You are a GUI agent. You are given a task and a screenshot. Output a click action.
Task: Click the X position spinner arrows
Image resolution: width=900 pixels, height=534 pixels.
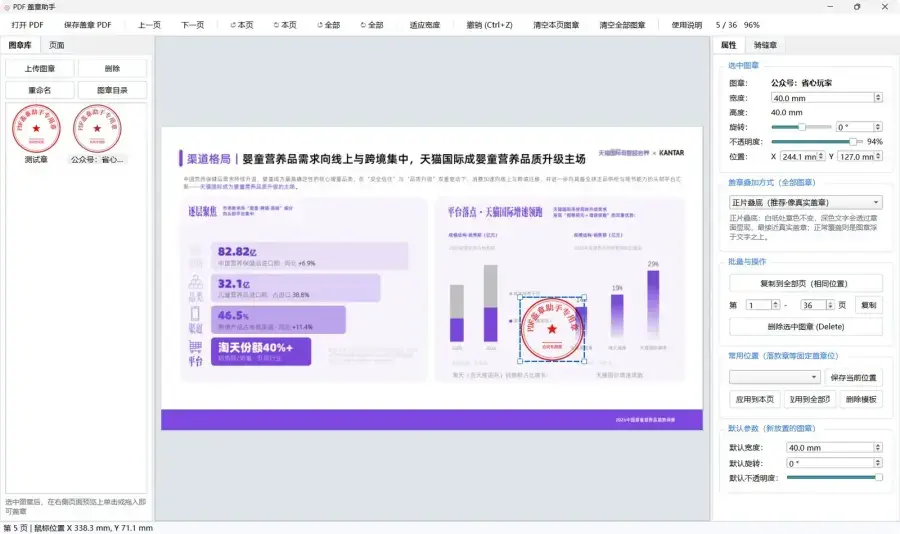[x=821, y=156]
